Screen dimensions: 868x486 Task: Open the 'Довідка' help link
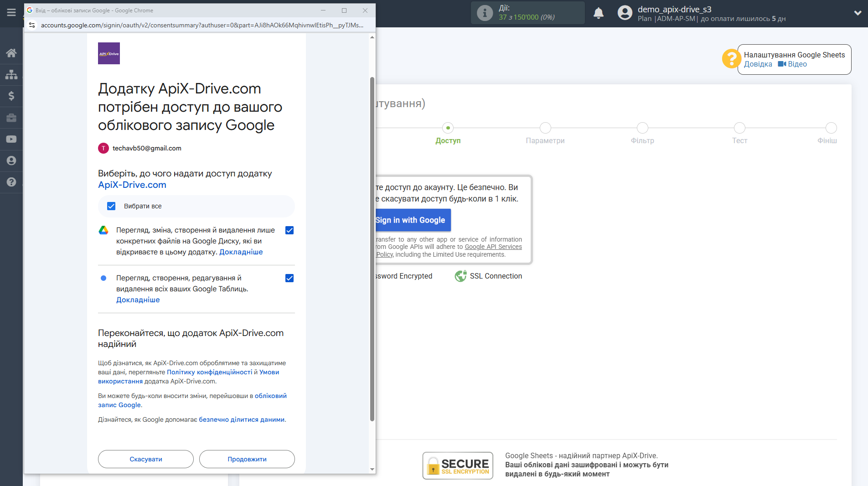(x=758, y=64)
